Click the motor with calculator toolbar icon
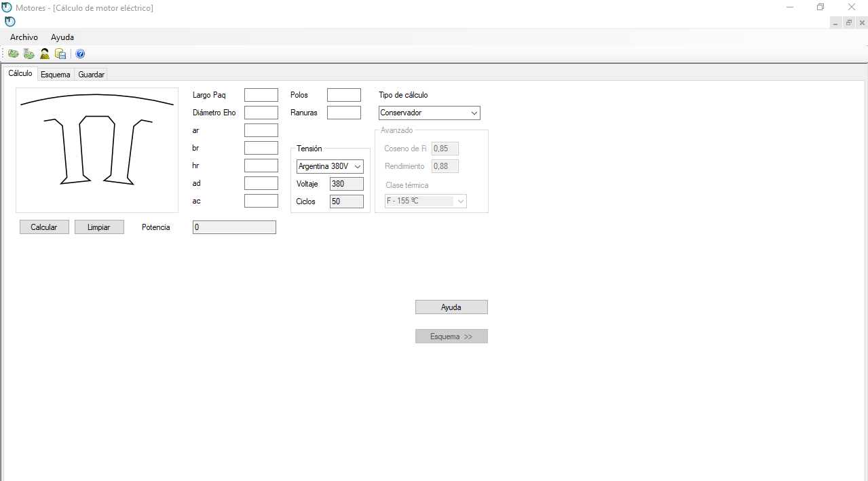868x481 pixels. point(29,54)
